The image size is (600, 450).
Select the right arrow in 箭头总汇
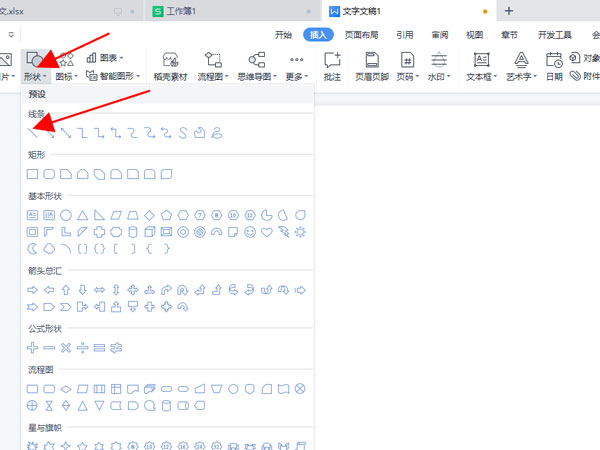click(x=33, y=290)
